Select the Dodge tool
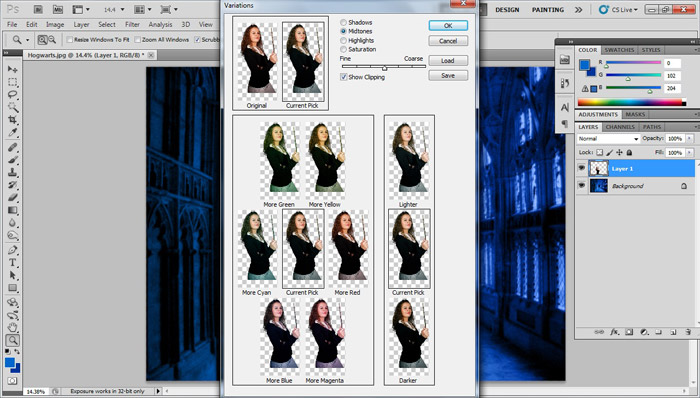Viewport: 700px width, 398px height. (x=12, y=235)
